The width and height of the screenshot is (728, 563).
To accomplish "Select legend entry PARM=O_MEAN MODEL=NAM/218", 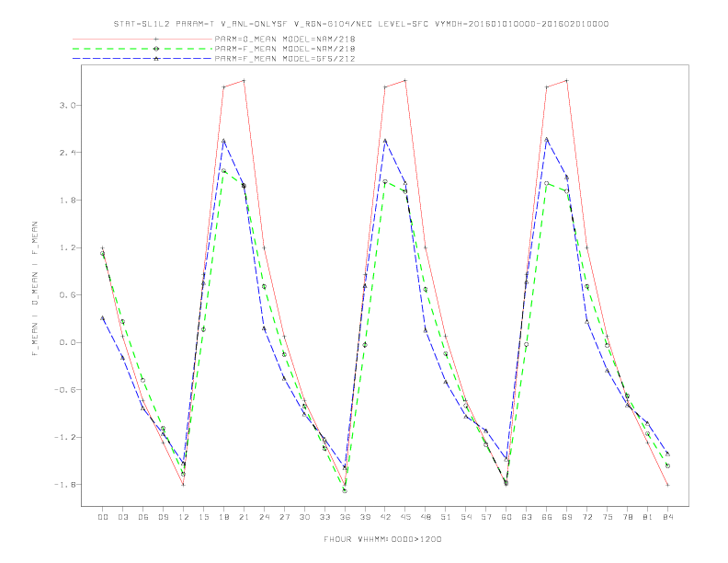I will 285,39.
